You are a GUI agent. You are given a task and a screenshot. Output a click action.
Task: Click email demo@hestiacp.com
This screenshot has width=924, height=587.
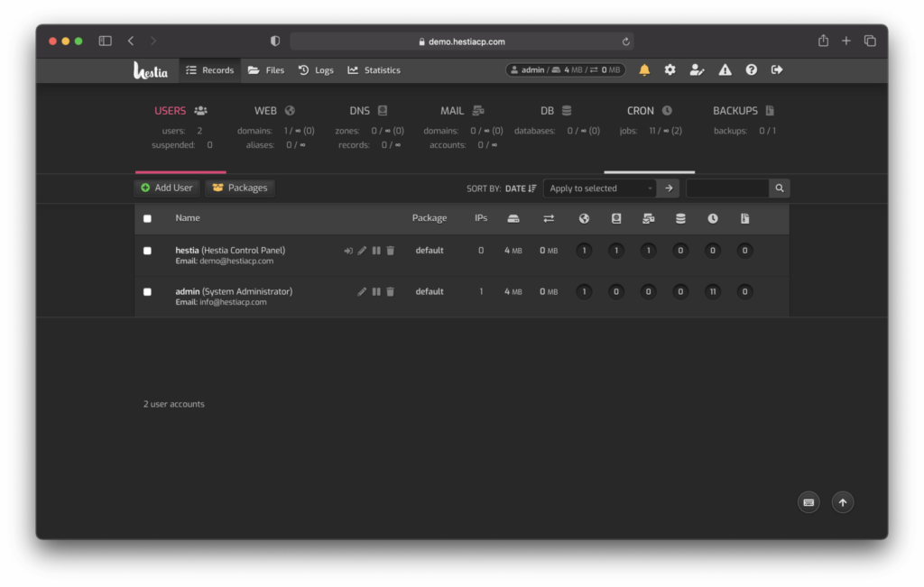[236, 261]
